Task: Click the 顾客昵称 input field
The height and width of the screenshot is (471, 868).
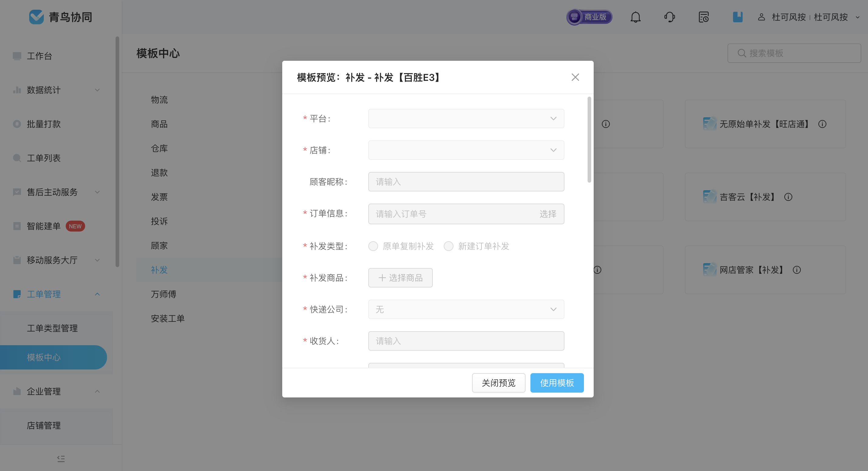Action: (466, 182)
